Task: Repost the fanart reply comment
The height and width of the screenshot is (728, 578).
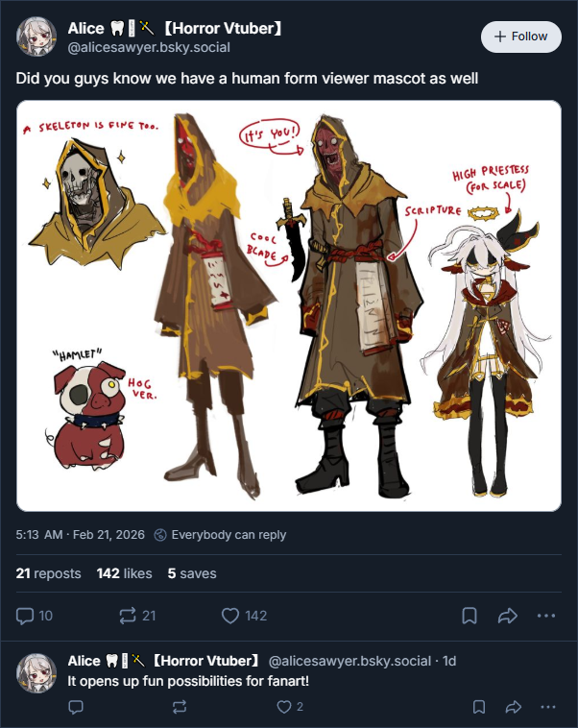Action: [x=180, y=707]
